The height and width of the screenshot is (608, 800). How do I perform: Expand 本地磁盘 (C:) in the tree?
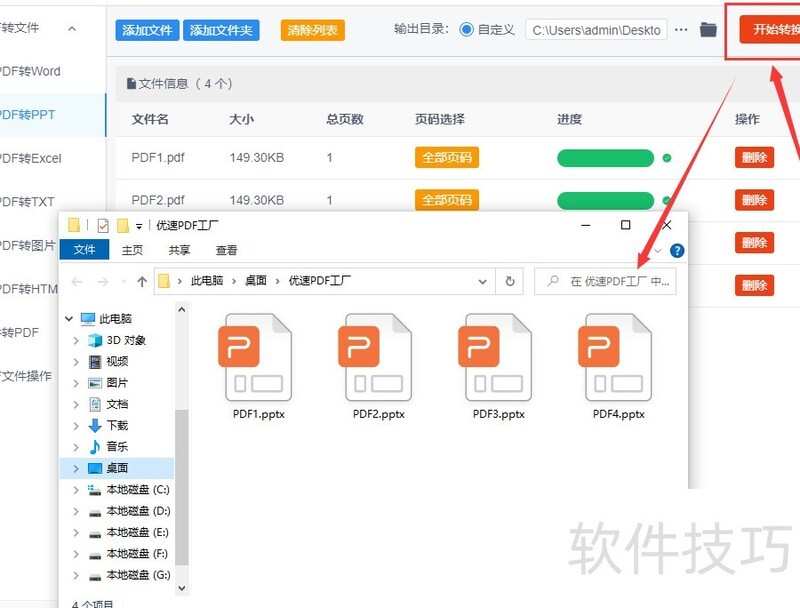coord(77,489)
